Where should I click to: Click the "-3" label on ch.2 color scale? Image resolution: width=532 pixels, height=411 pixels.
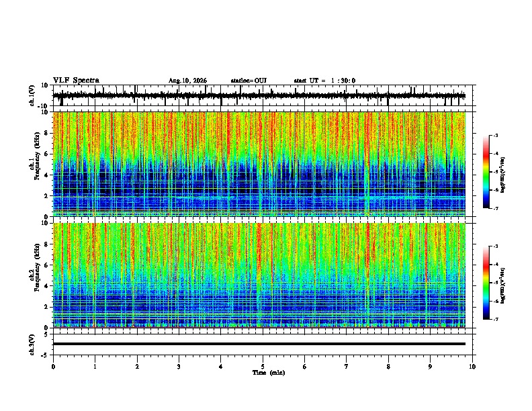pos(496,246)
